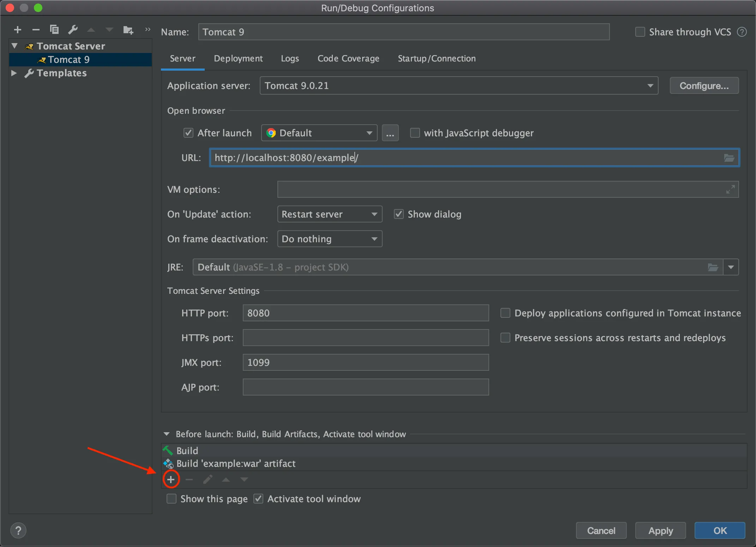This screenshot has width=756, height=547.
Task: Select Build 'example:war' artifact task
Action: point(454,464)
